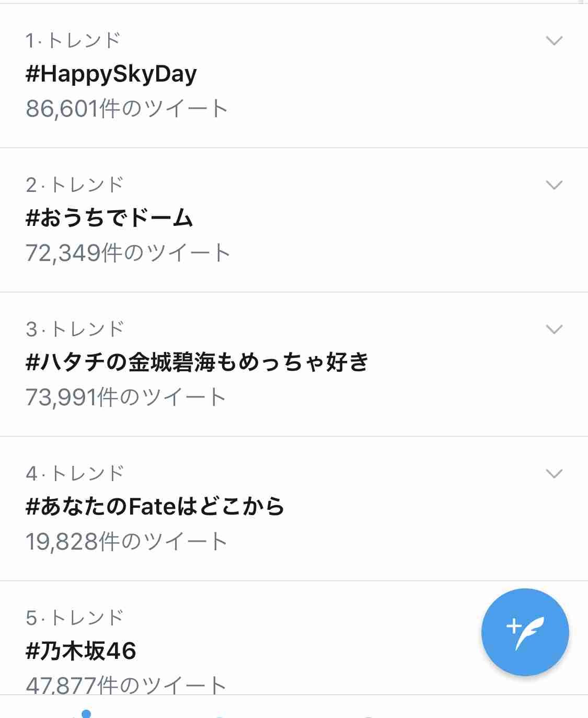Tap the 47,877件のツイート count
The width and height of the screenshot is (588, 718).
[125, 685]
